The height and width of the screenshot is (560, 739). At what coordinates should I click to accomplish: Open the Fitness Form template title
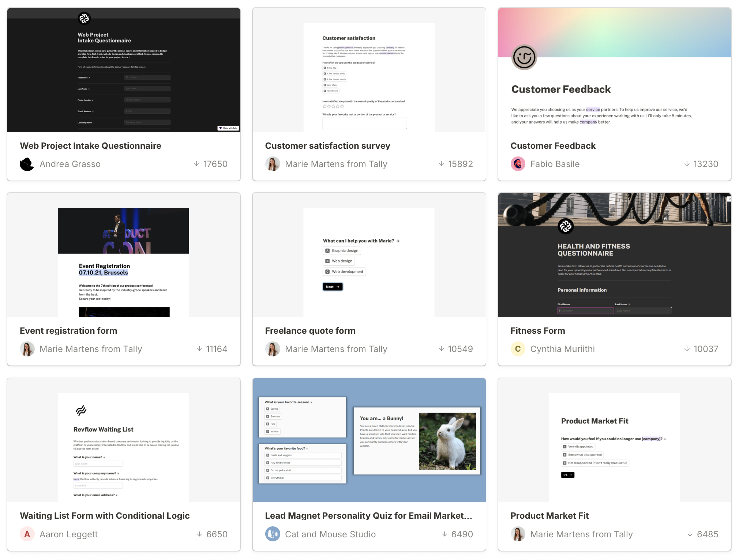coord(537,331)
